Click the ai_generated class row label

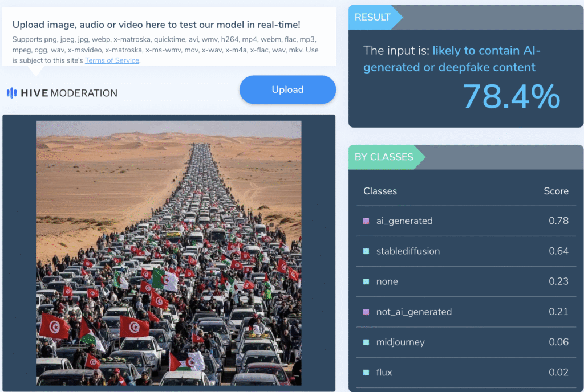pos(404,221)
